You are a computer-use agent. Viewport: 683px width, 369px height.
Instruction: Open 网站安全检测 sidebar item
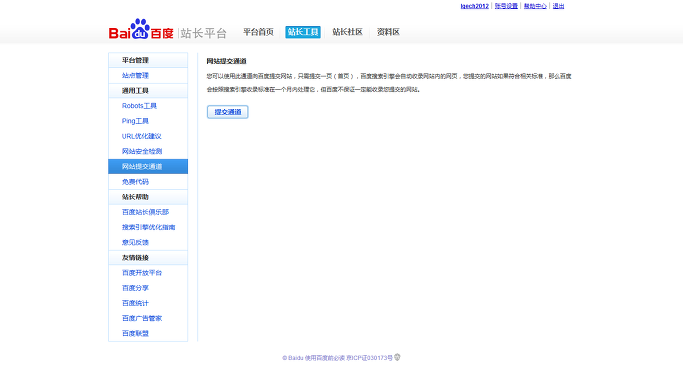coord(142,151)
